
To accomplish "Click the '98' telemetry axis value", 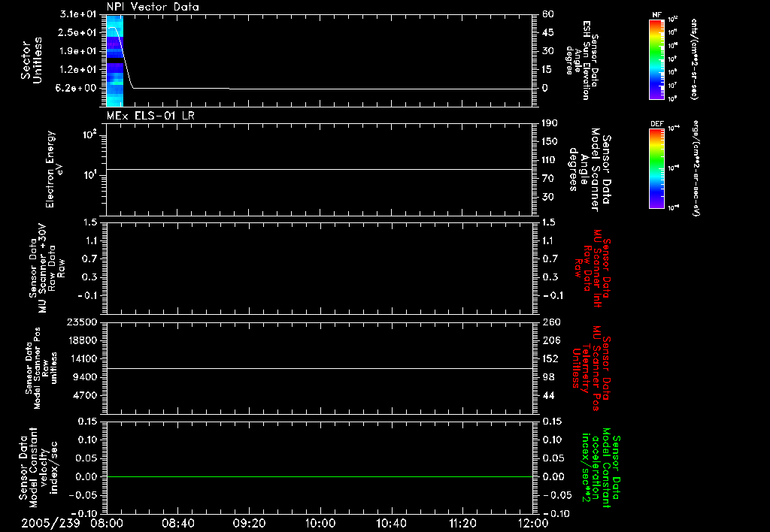I will tap(548, 377).
